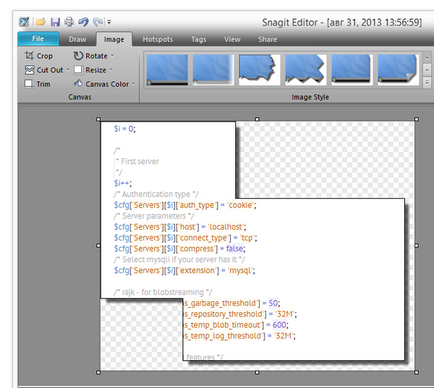Customize quick access toolbar arrow

coord(109,22)
